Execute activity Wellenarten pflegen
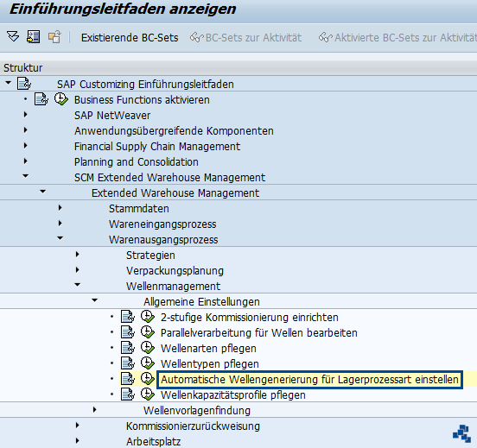 pyautogui.click(x=148, y=348)
